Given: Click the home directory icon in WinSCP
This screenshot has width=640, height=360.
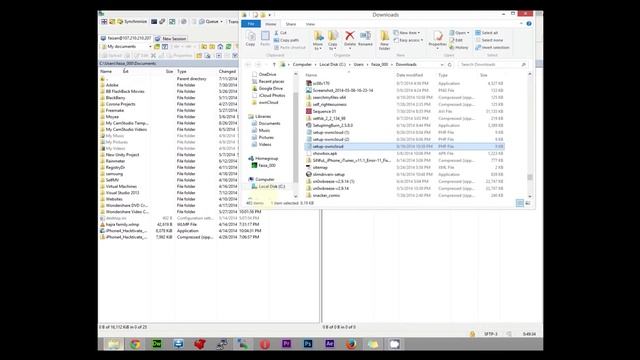Looking at the screenshot, I should 220,47.
